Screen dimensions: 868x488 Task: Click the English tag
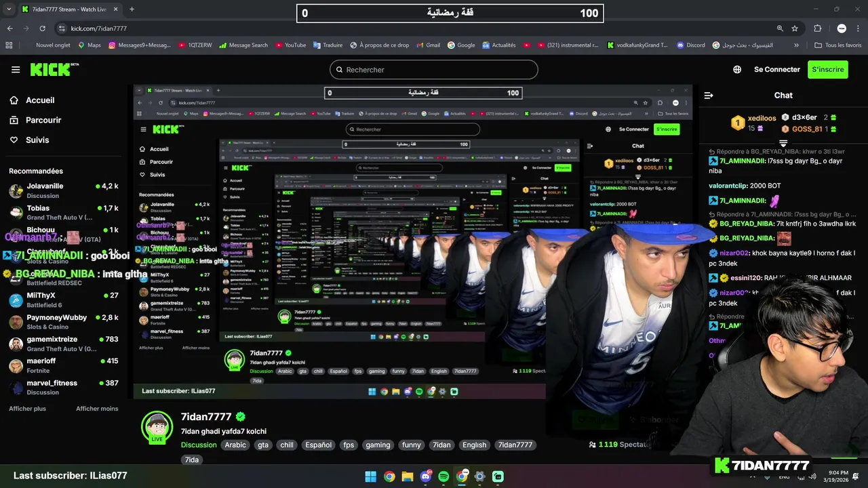474,445
